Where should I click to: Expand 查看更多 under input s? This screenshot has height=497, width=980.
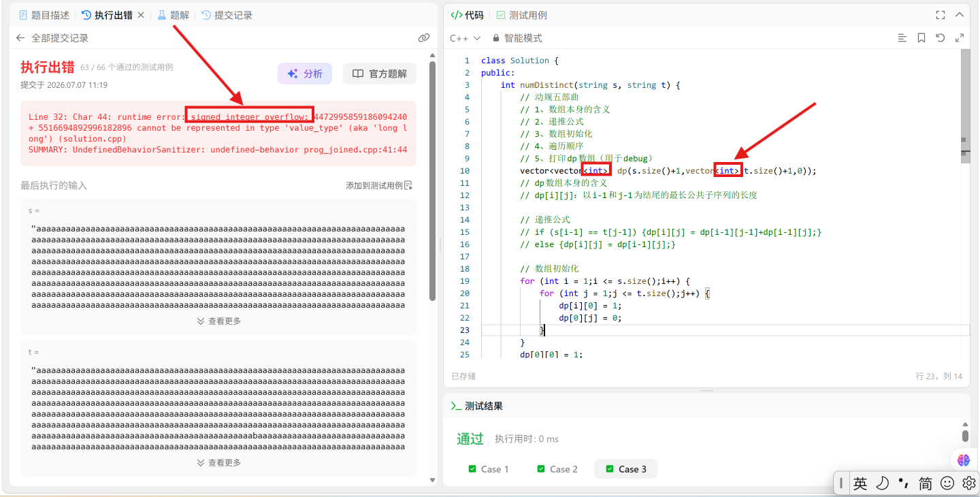point(219,321)
